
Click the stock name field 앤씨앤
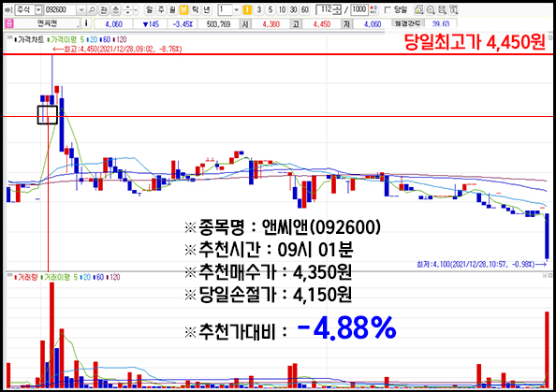pyautogui.click(x=47, y=23)
